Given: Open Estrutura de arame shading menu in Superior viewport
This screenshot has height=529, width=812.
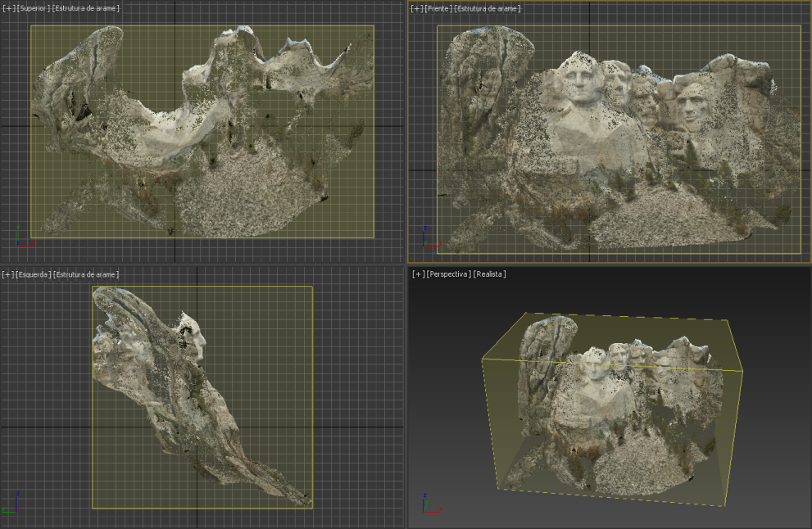Looking at the screenshot, I should coord(86,8).
